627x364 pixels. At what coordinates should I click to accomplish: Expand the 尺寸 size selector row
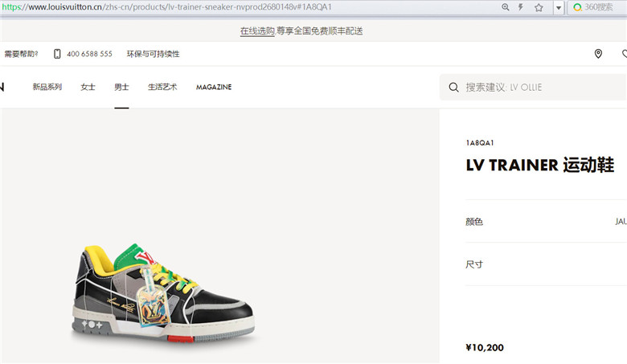(547, 264)
